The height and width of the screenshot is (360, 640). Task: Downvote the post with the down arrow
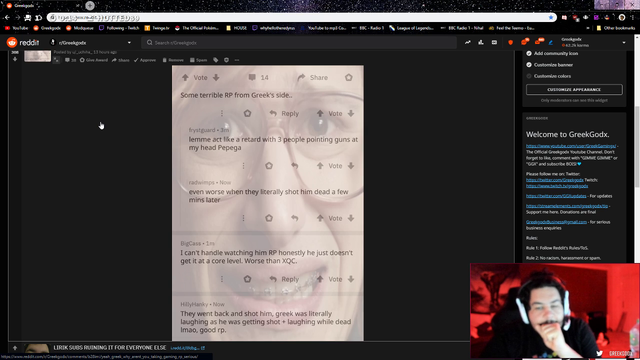click(15, 60)
